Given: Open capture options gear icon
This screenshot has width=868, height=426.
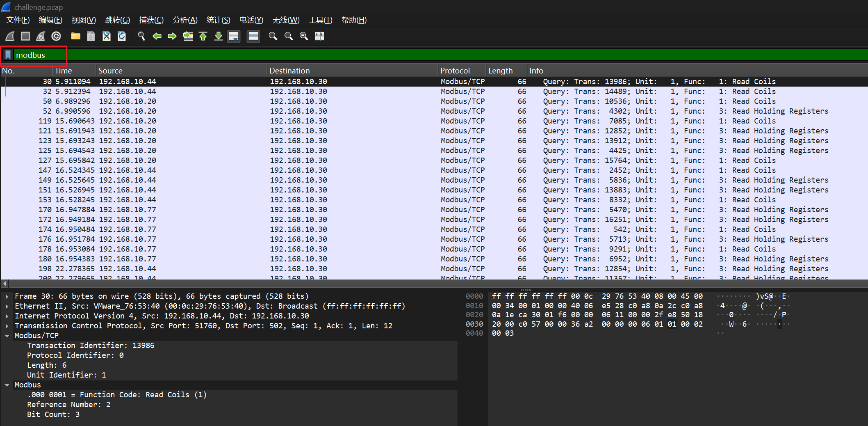Looking at the screenshot, I should coord(56,37).
